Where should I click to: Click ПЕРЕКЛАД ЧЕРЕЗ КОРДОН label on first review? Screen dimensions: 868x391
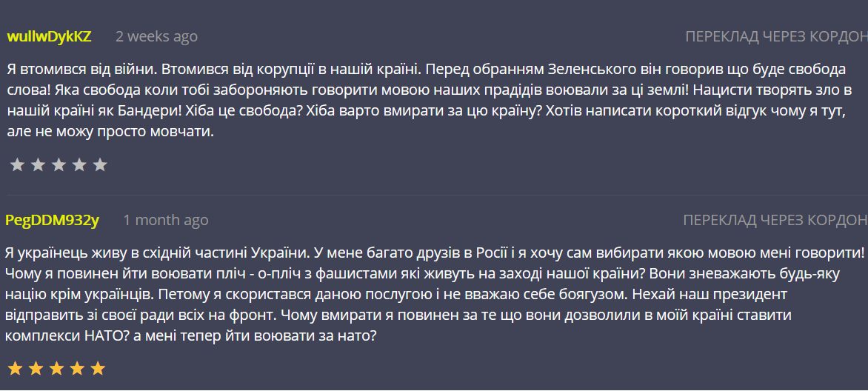click(x=776, y=37)
